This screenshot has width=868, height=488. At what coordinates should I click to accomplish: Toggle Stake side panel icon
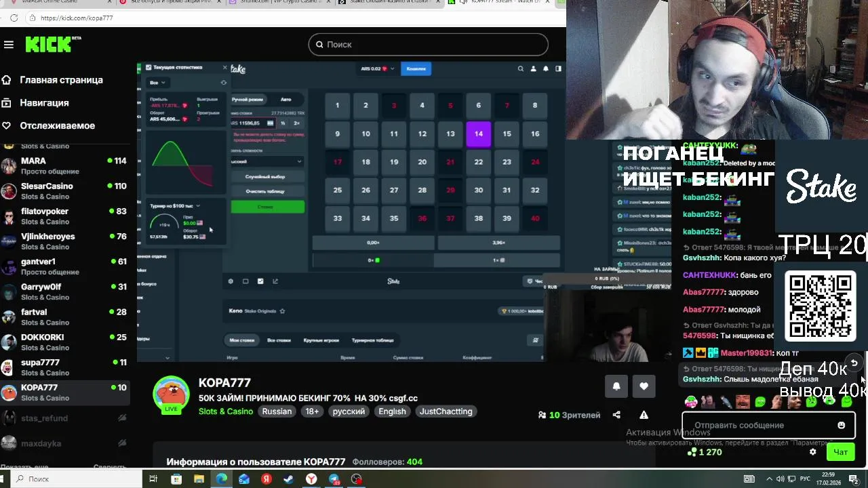pos(558,68)
